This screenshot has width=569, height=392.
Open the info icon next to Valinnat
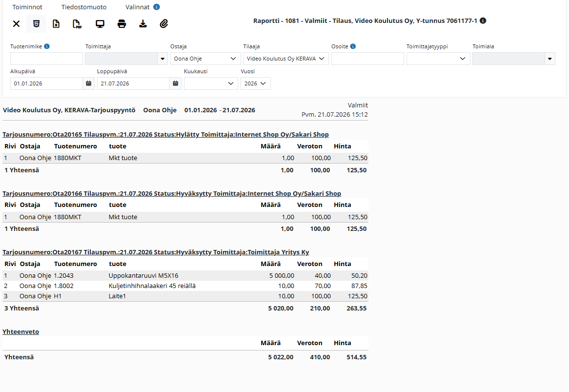click(157, 7)
